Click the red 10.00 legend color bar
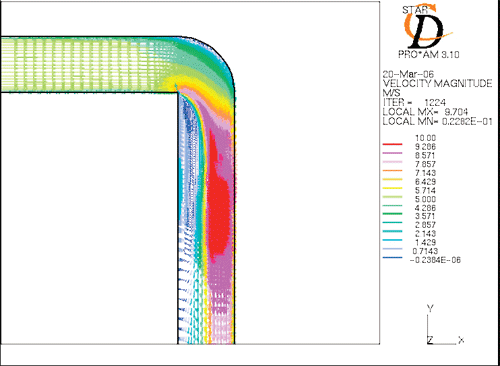500x366 pixels. click(x=392, y=144)
